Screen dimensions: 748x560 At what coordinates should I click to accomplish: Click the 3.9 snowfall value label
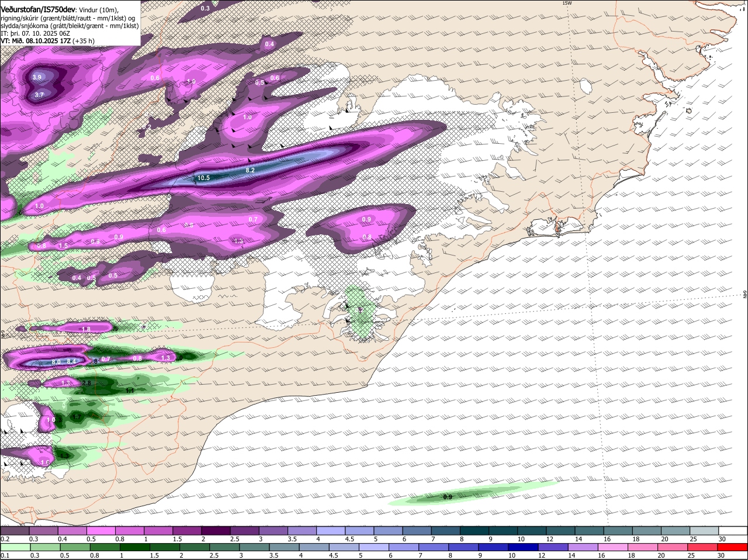(x=37, y=77)
